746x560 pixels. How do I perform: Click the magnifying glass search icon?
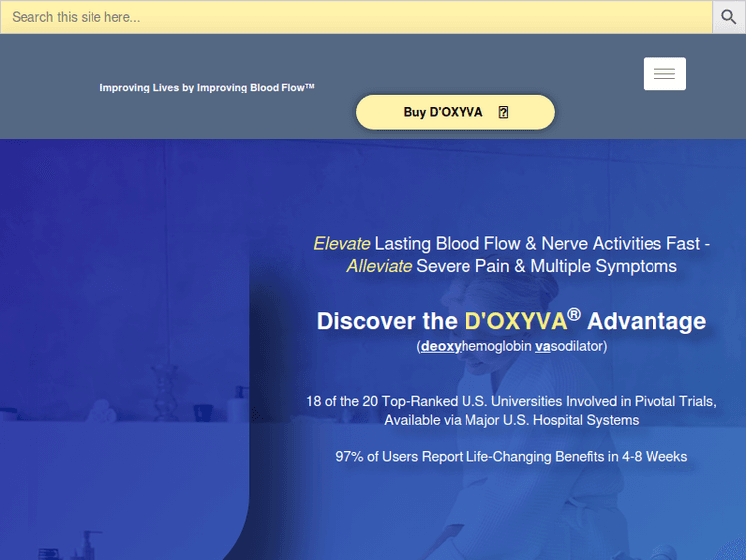point(728,17)
